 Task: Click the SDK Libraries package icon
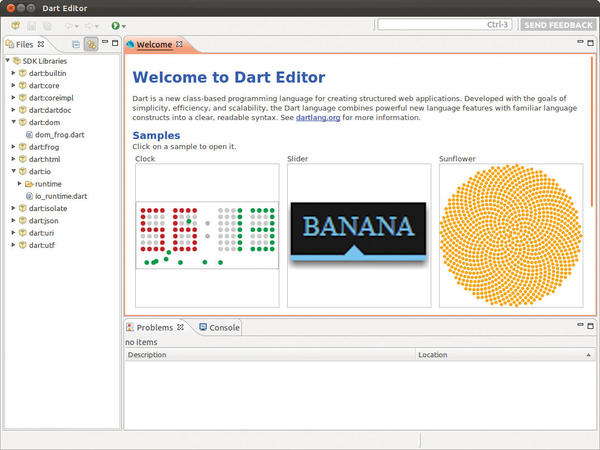point(16,61)
